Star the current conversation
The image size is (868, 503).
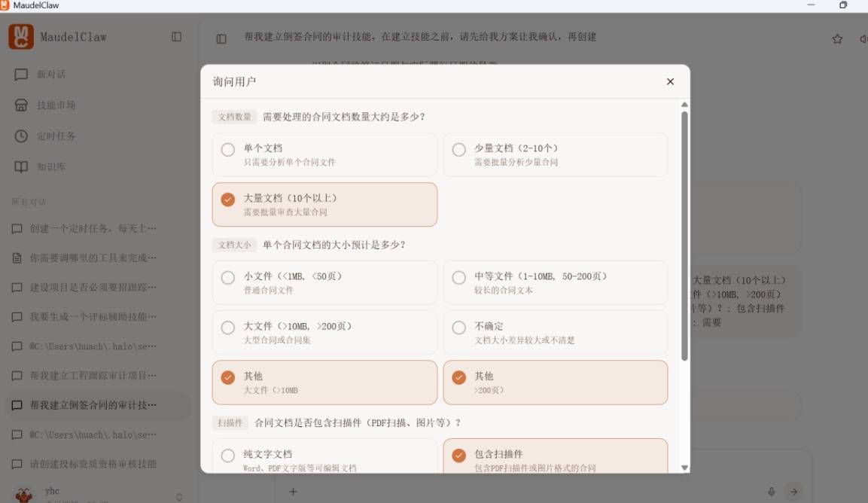[x=837, y=39]
